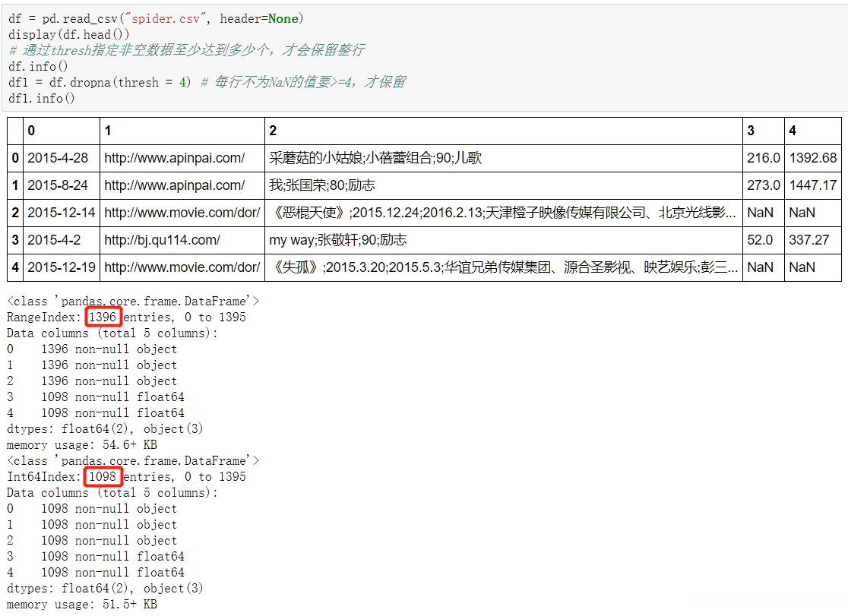The image size is (848, 616).
Task: Click the cell starting with '《失孤》'
Action: pos(504,267)
